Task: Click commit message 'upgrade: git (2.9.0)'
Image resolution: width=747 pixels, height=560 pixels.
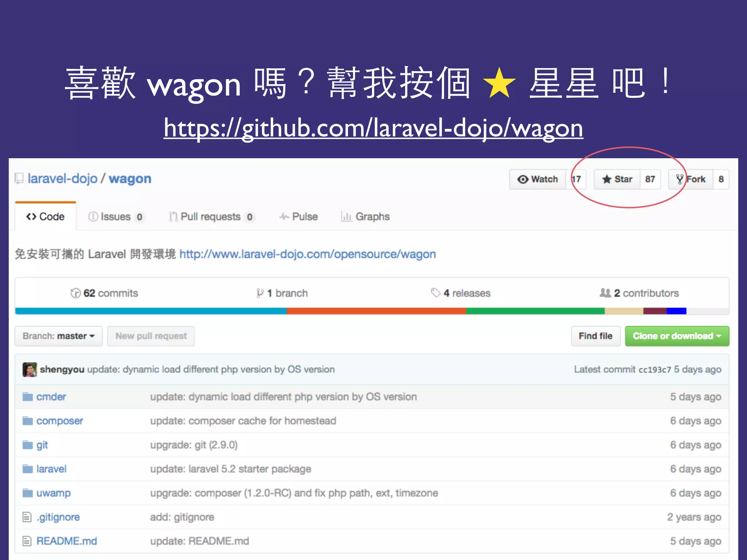Action: 194,445
